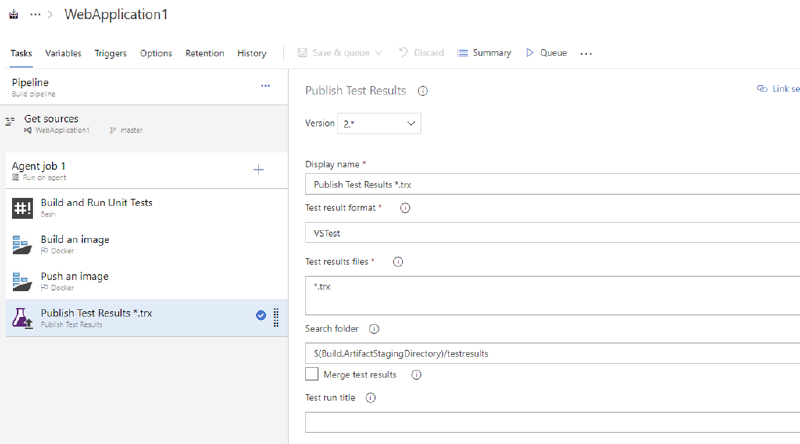Enable the Merge test results checkbox
Viewport: 800px width, 444px height.
(312, 374)
